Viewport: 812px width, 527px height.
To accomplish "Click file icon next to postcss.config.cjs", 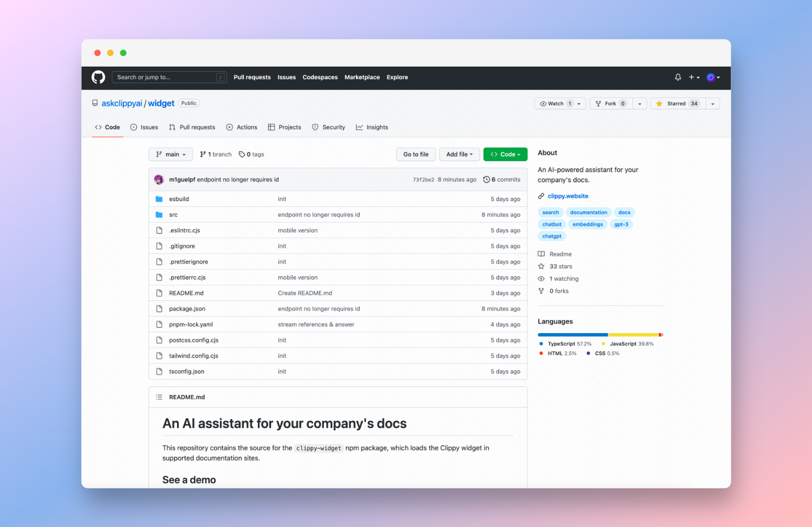I will tap(159, 340).
